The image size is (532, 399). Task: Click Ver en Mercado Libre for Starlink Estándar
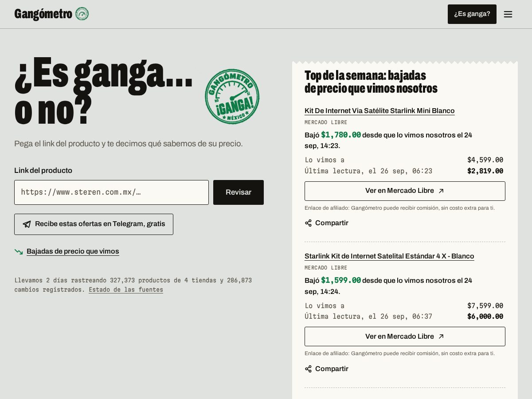click(x=405, y=336)
